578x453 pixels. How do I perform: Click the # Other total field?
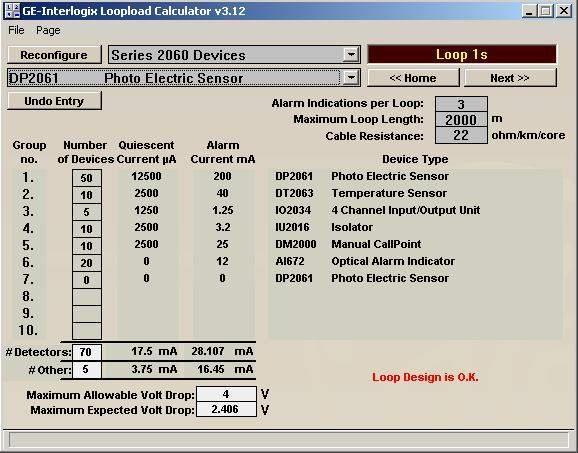coord(87,370)
